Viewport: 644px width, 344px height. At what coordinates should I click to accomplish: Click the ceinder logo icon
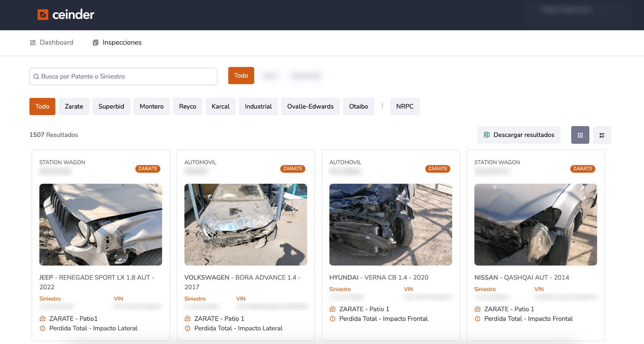[43, 14]
